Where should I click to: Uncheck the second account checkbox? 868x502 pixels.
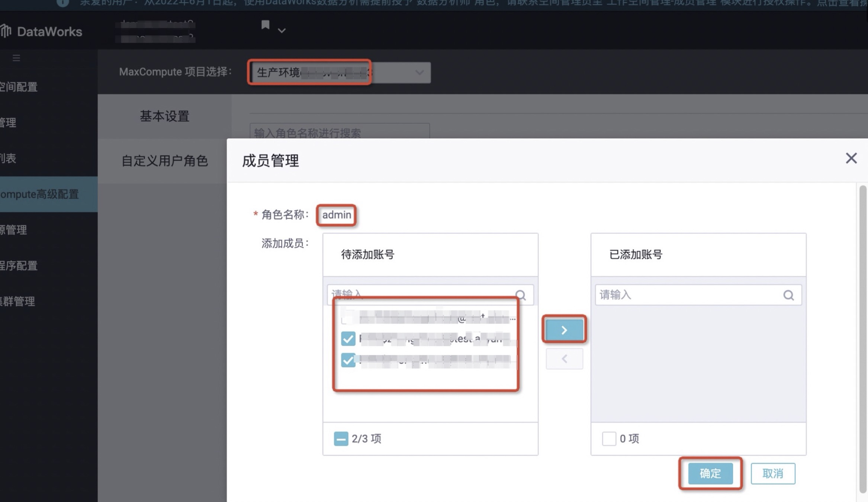pos(348,339)
